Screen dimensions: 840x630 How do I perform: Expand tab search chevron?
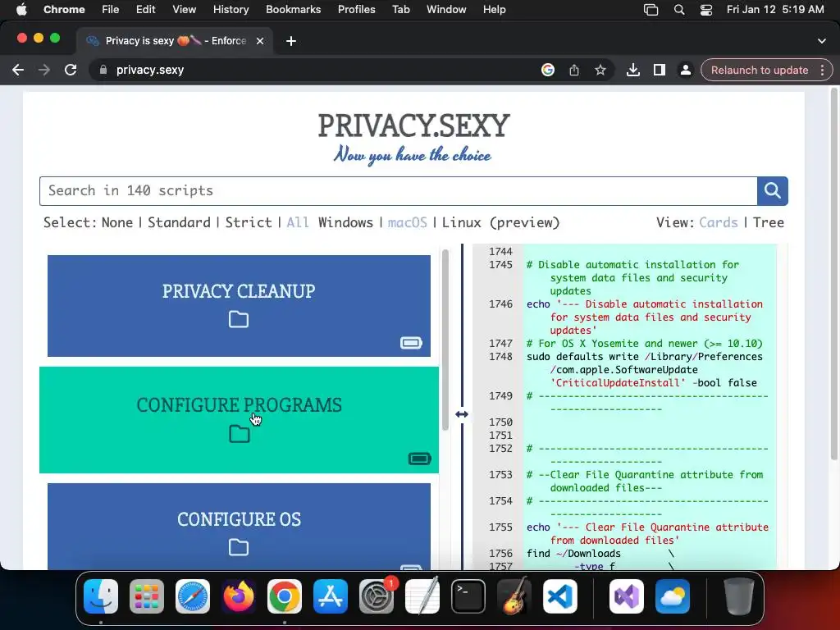pos(822,41)
